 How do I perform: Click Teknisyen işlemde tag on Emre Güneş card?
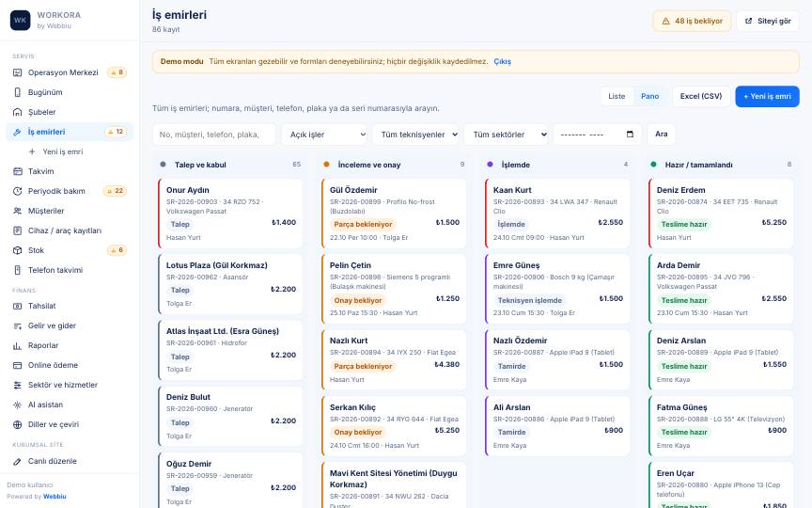[529, 301]
